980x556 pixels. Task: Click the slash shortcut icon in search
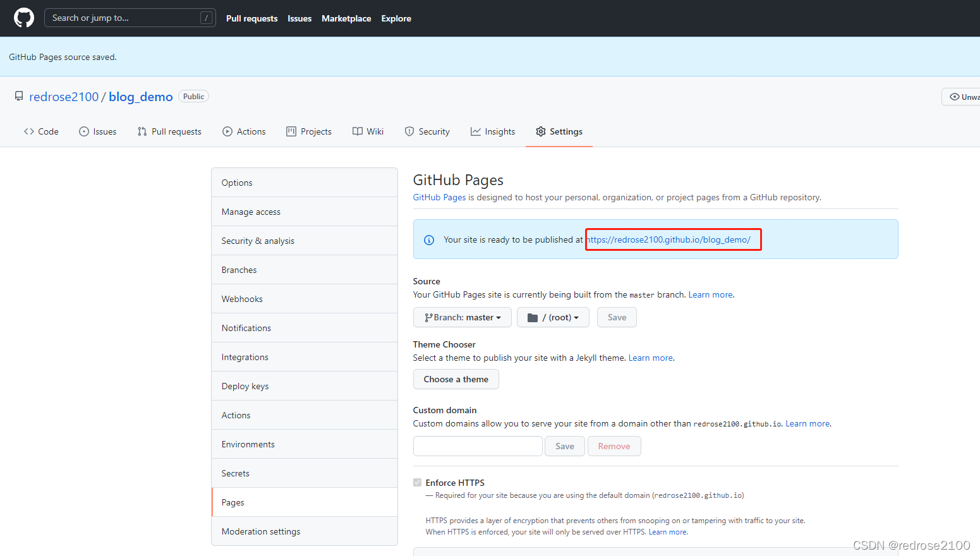(206, 18)
